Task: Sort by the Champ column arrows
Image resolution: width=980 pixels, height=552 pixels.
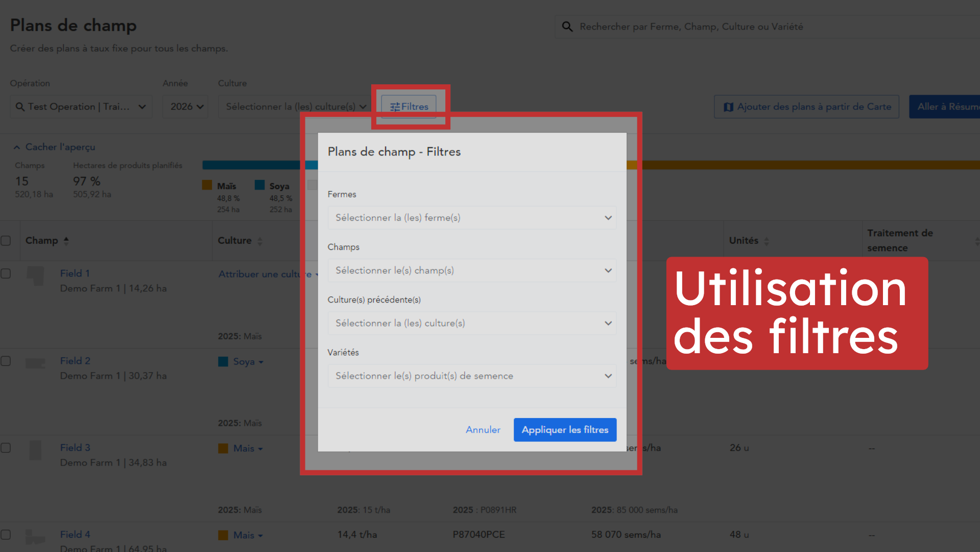Action: coord(66,241)
